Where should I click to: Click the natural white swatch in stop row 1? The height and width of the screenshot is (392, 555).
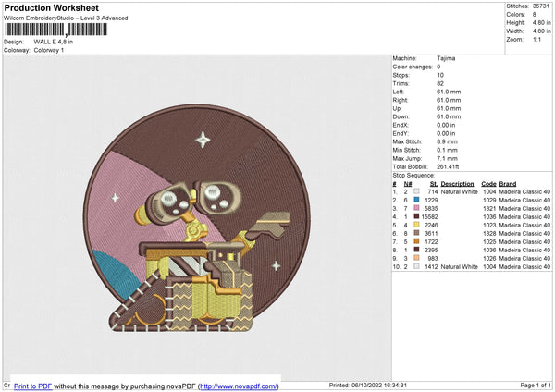pyautogui.click(x=416, y=191)
